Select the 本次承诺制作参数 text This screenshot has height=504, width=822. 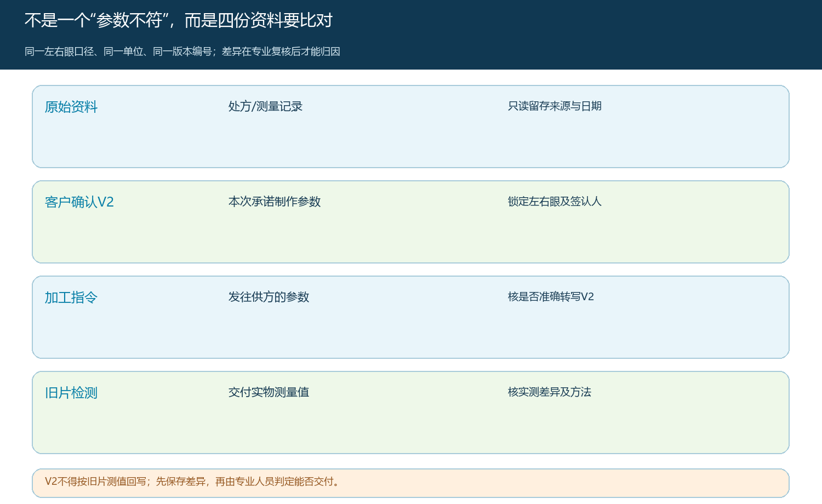(x=275, y=202)
